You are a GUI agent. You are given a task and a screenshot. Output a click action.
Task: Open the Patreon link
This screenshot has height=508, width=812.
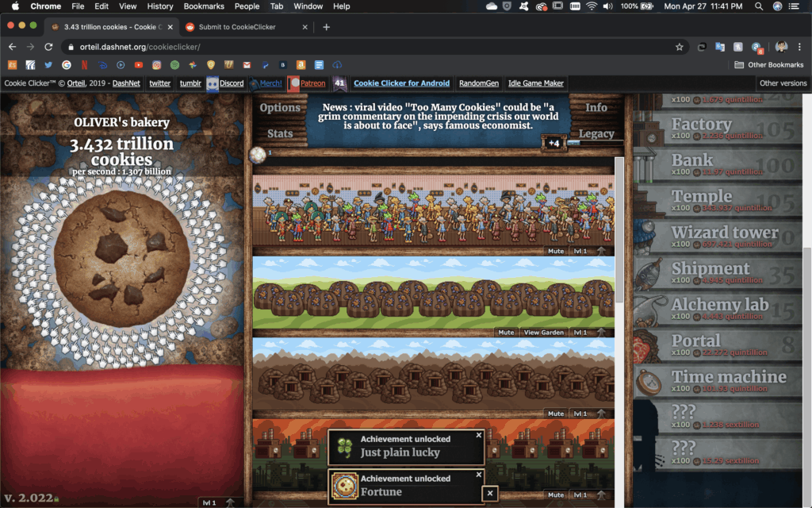tap(312, 83)
